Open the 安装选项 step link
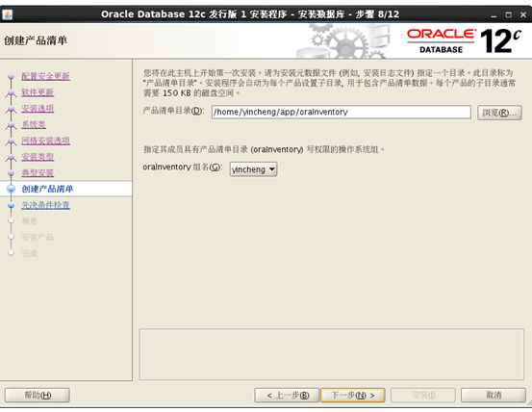Image resolution: width=532 pixels, height=412 pixels. coord(38,109)
